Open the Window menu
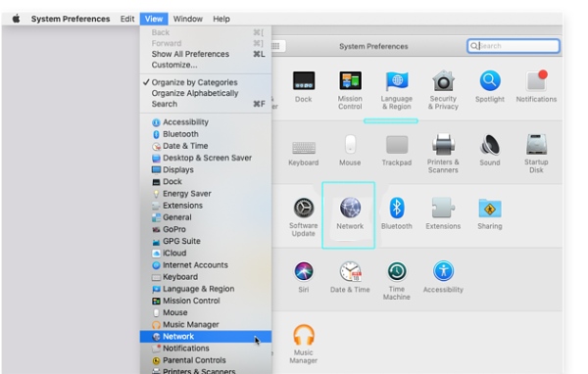The height and width of the screenshot is (374, 588). [188, 19]
